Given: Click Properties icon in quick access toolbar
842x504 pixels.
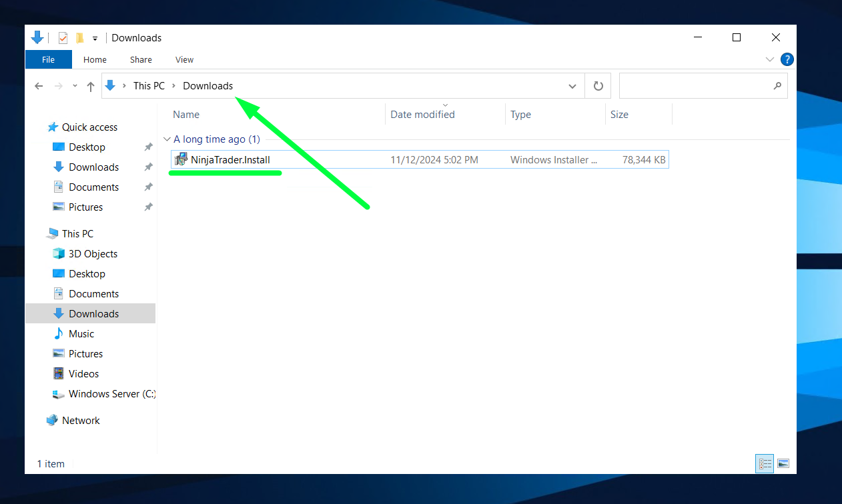Looking at the screenshot, I should coord(63,38).
